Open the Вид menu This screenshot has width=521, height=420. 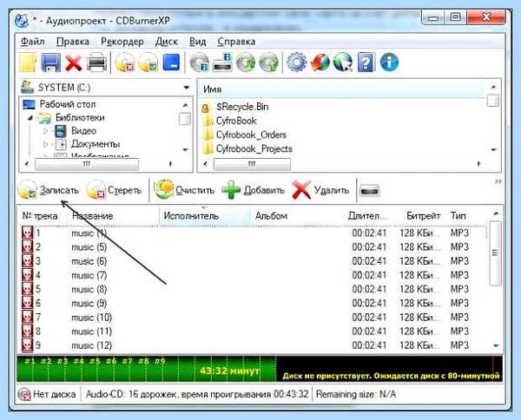(x=198, y=42)
